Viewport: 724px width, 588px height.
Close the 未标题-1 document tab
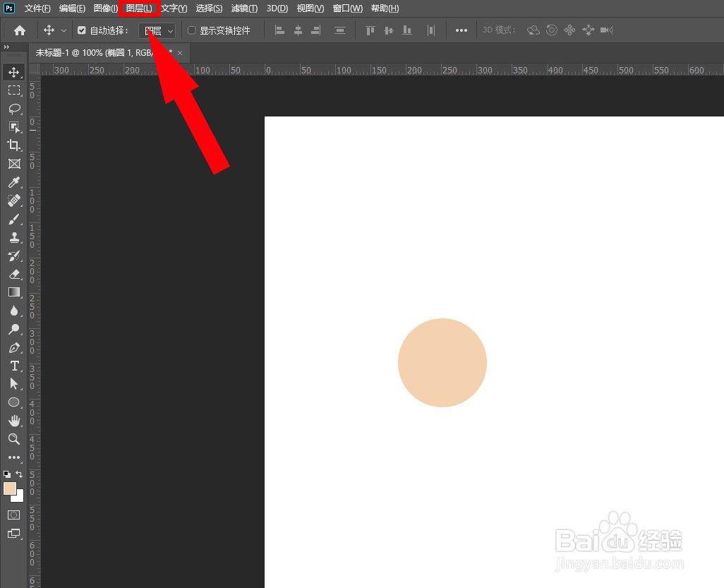point(180,53)
